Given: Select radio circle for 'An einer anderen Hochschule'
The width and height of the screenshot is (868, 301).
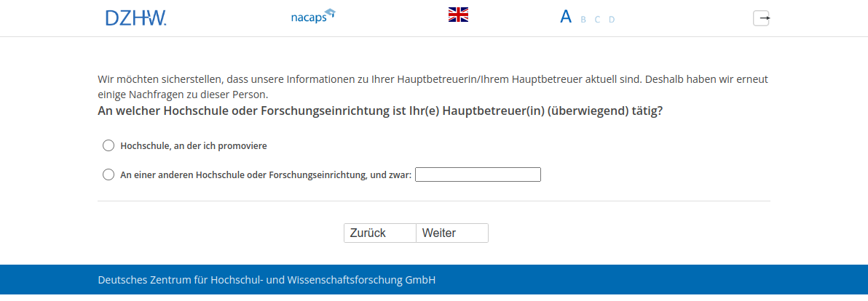Looking at the screenshot, I should tap(108, 174).
